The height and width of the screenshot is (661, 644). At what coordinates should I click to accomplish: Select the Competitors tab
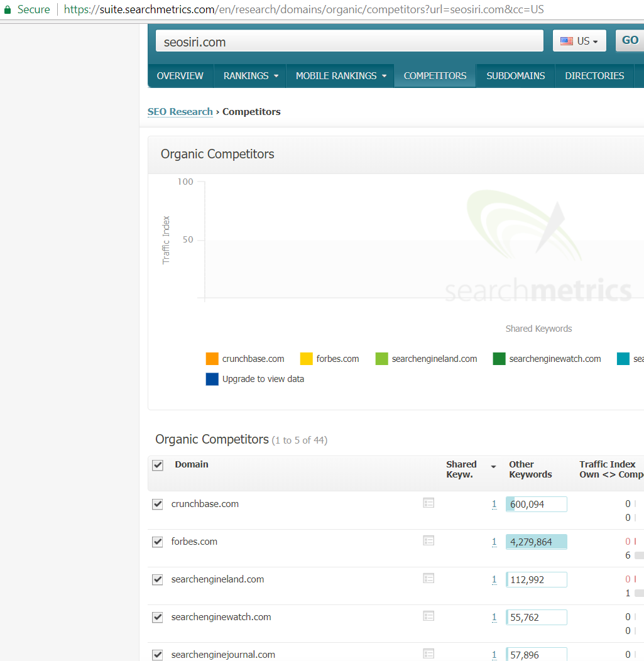click(x=435, y=76)
